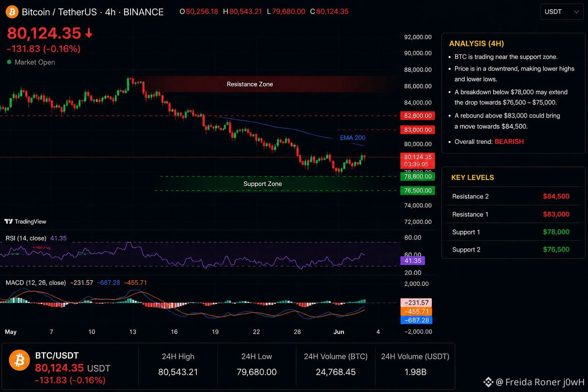Click the Resistance Zone label on the chart
The width and height of the screenshot is (588, 392).
(x=250, y=84)
